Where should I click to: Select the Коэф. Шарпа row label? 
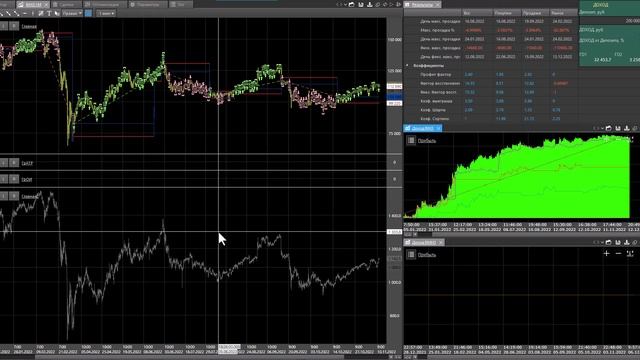pos(433,110)
